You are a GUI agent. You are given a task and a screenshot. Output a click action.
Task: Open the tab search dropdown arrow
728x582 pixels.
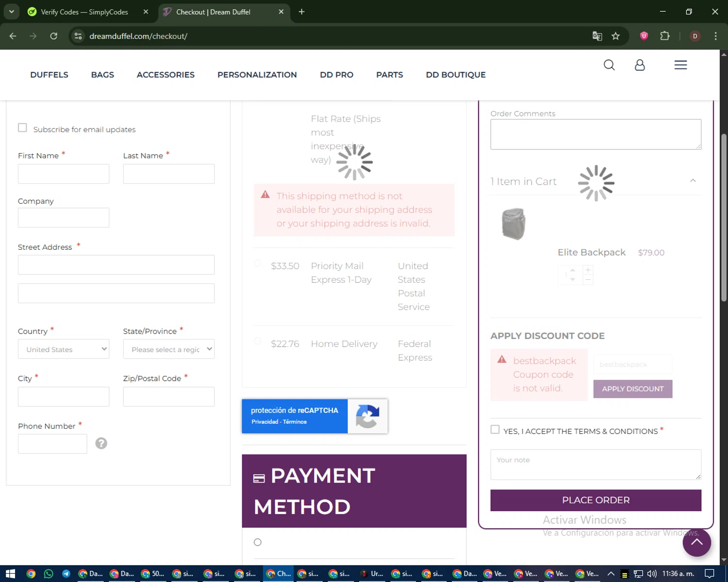point(11,12)
